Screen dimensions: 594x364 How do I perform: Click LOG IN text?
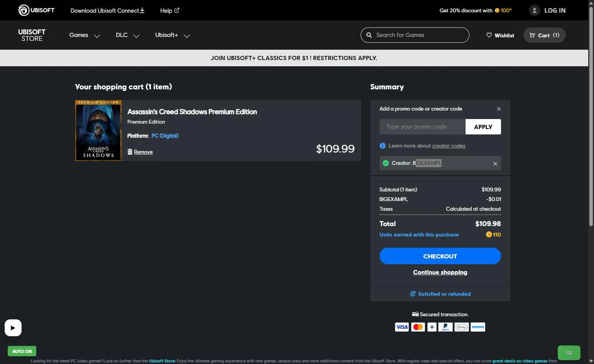coord(555,10)
